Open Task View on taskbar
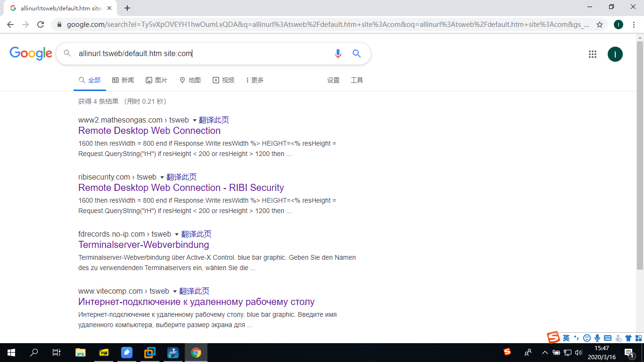Image resolution: width=644 pixels, height=362 pixels. (x=57, y=352)
